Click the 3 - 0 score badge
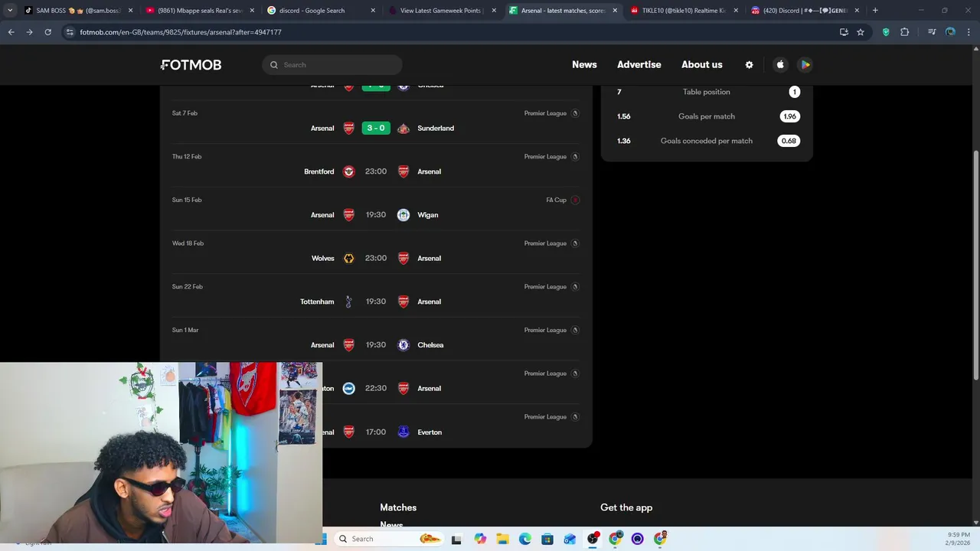Image resolution: width=980 pixels, height=551 pixels. click(x=376, y=128)
